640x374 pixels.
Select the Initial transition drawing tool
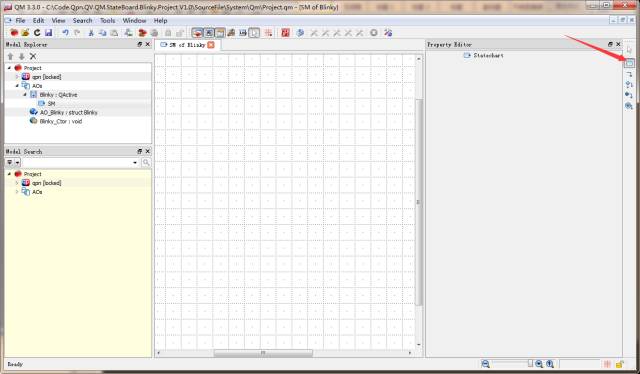(x=629, y=95)
